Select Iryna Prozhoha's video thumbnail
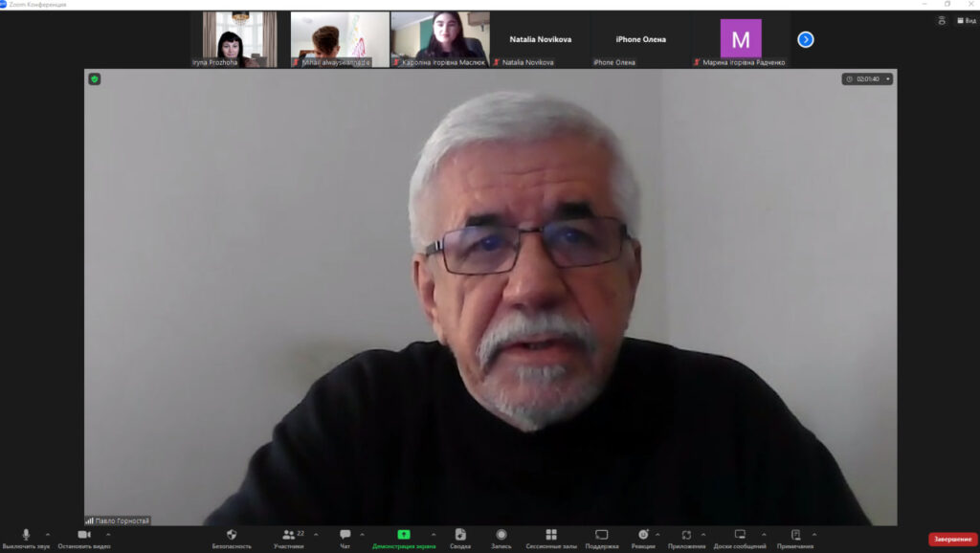The width and height of the screenshot is (980, 553). (239, 39)
